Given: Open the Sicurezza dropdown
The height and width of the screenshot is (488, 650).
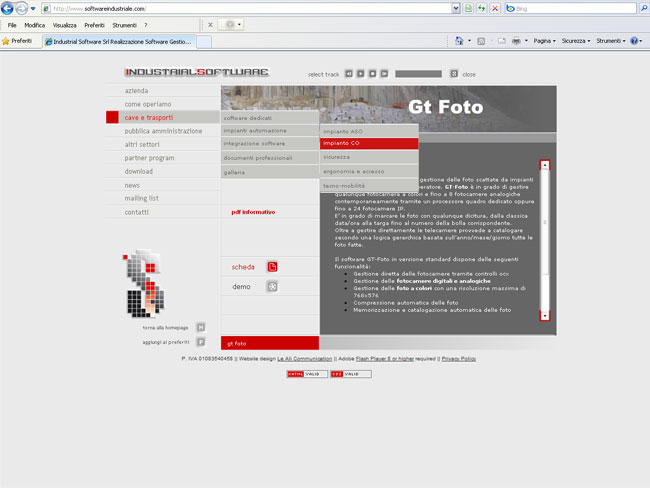Looking at the screenshot, I should [x=576, y=41].
